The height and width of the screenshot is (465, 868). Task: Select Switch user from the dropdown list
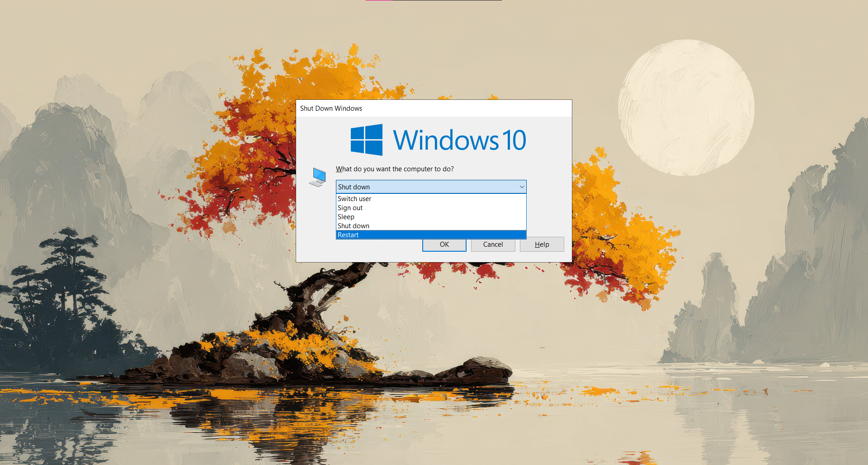coord(431,199)
